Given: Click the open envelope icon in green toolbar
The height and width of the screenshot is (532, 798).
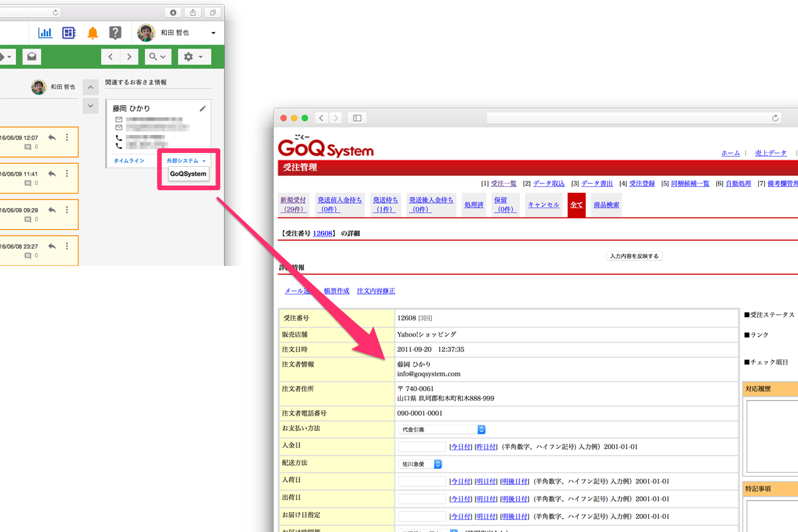Looking at the screenshot, I should [x=31, y=57].
